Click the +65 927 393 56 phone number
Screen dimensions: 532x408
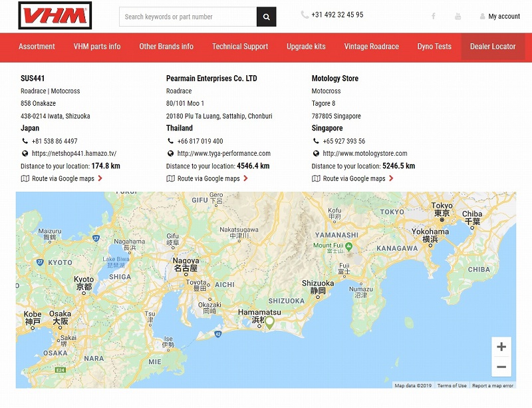[x=344, y=141]
